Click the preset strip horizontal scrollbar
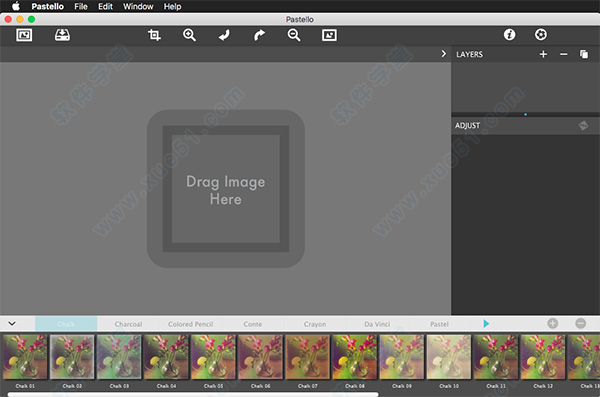Image resolution: width=600 pixels, height=397 pixels. point(193,394)
